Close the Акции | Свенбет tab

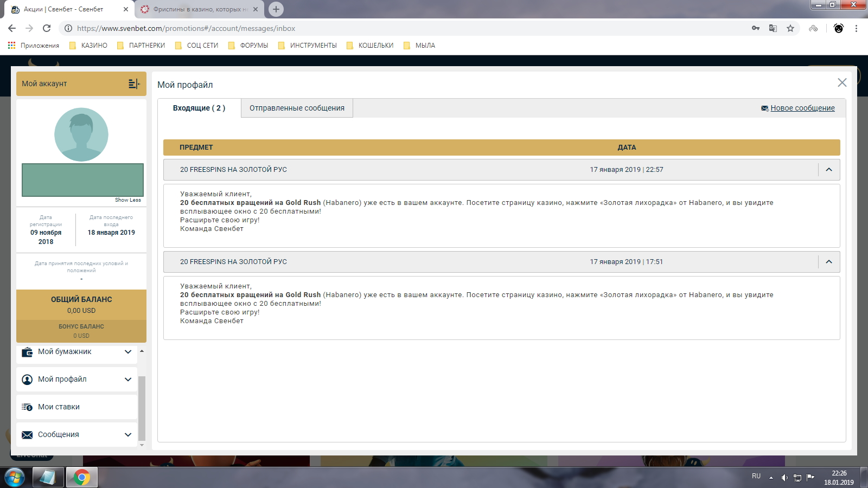pos(126,9)
